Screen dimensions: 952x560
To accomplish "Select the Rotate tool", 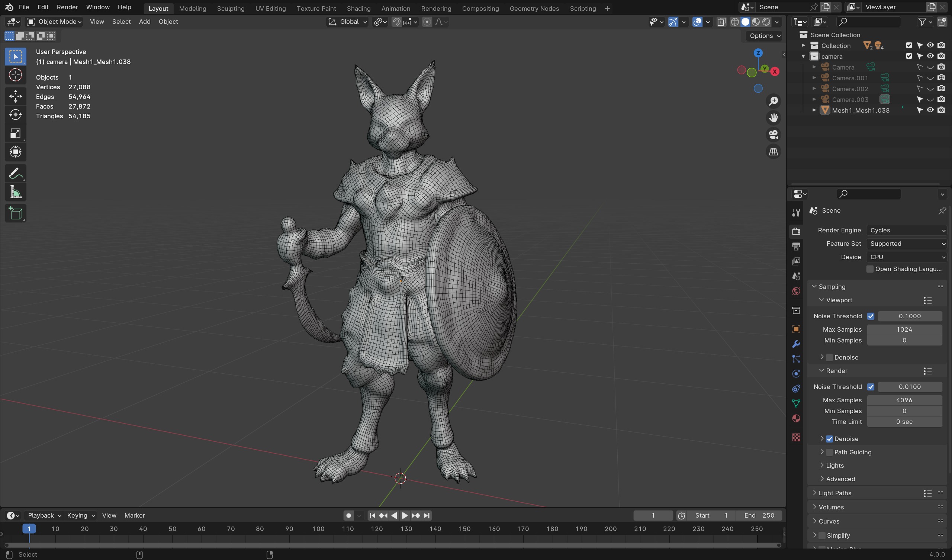I will coord(16,115).
